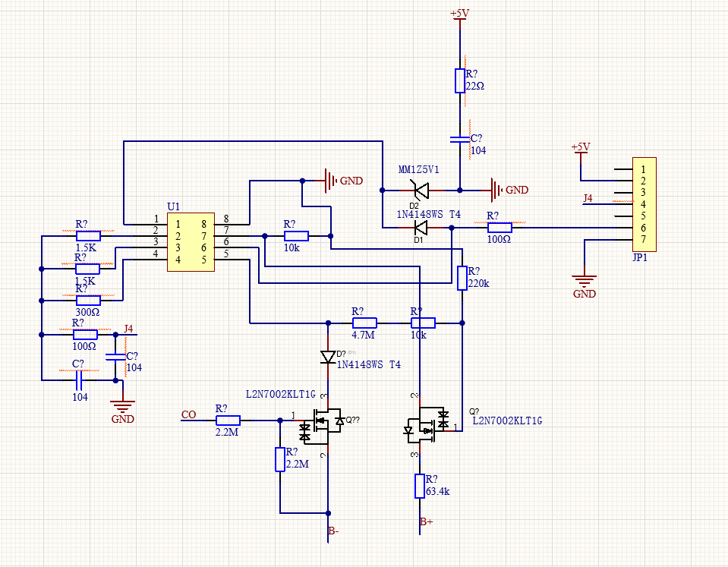Click the 4.7M value text

(x=363, y=335)
